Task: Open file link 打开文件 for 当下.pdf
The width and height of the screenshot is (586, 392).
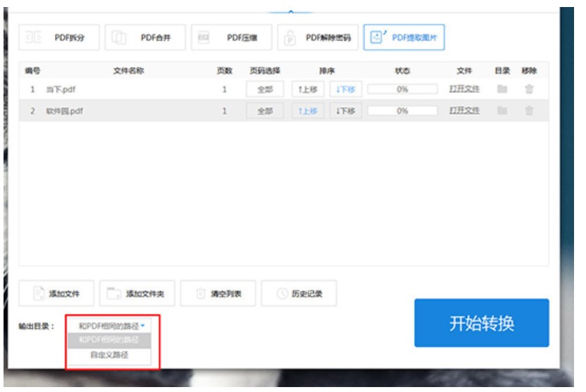Action: tap(465, 90)
